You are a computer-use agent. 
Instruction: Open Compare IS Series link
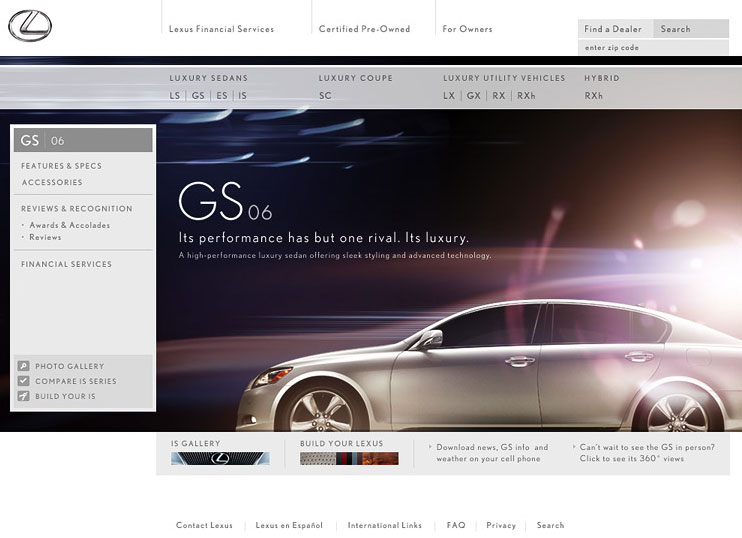pyautogui.click(x=76, y=381)
